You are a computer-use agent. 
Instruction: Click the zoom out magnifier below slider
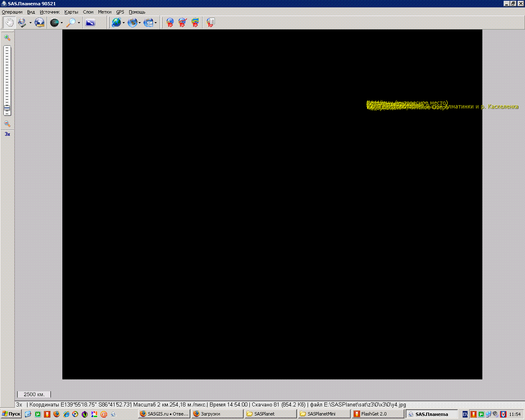pyautogui.click(x=7, y=123)
